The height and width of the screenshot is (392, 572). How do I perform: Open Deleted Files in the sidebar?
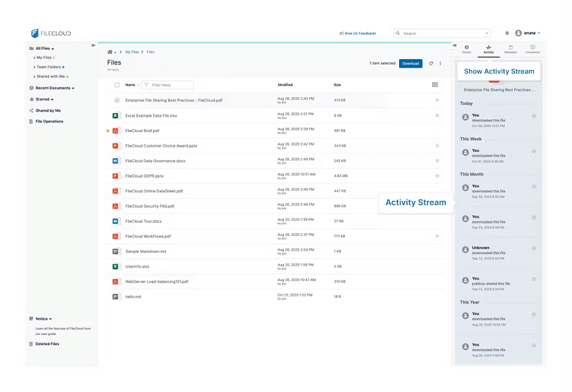47,344
